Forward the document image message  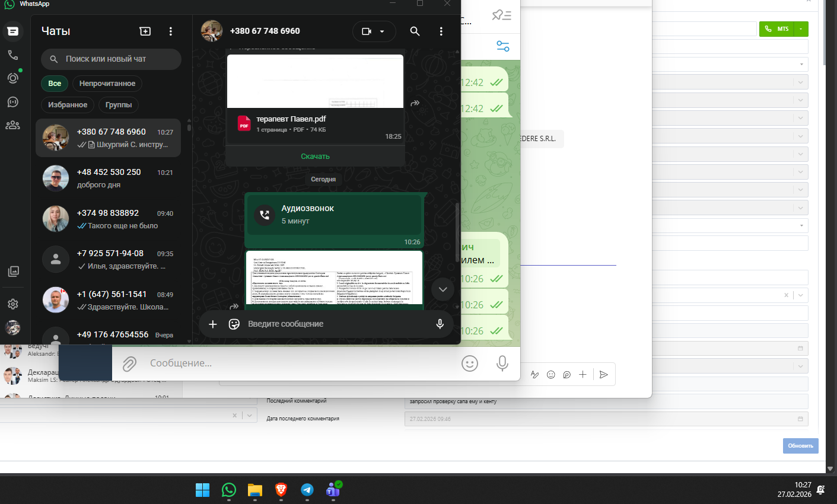234,307
